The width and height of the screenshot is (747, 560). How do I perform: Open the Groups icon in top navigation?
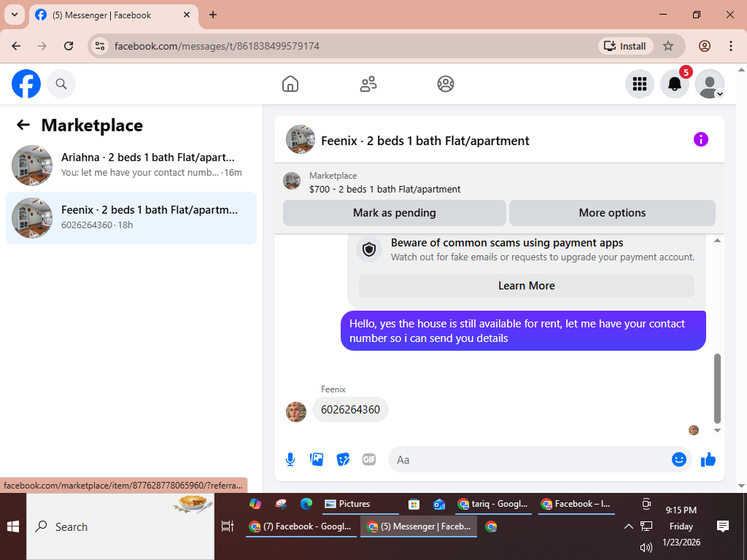click(446, 84)
